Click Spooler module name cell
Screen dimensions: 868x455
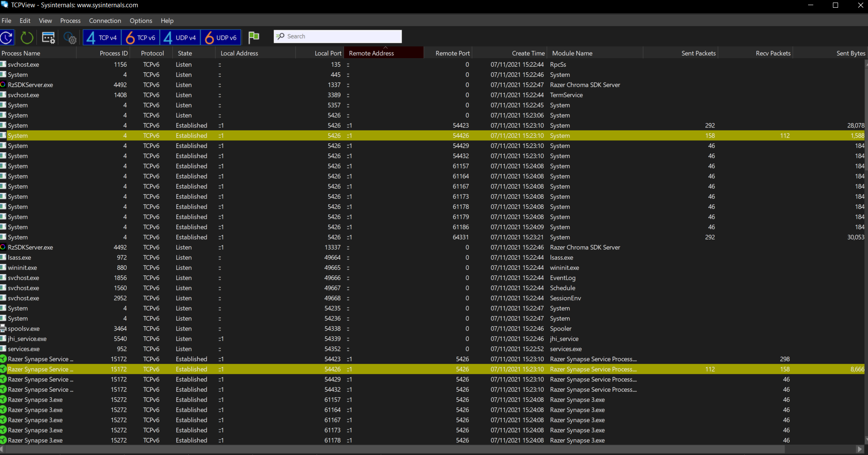point(560,328)
